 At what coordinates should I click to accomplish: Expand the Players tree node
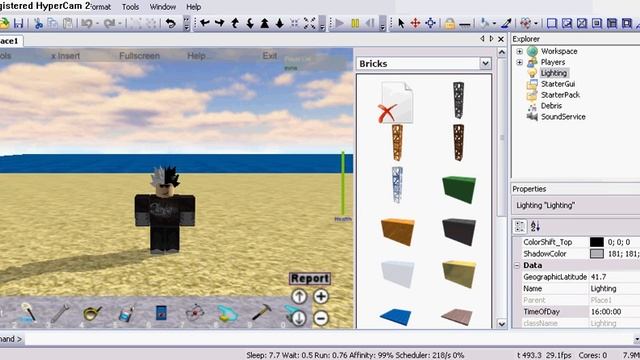click(520, 62)
